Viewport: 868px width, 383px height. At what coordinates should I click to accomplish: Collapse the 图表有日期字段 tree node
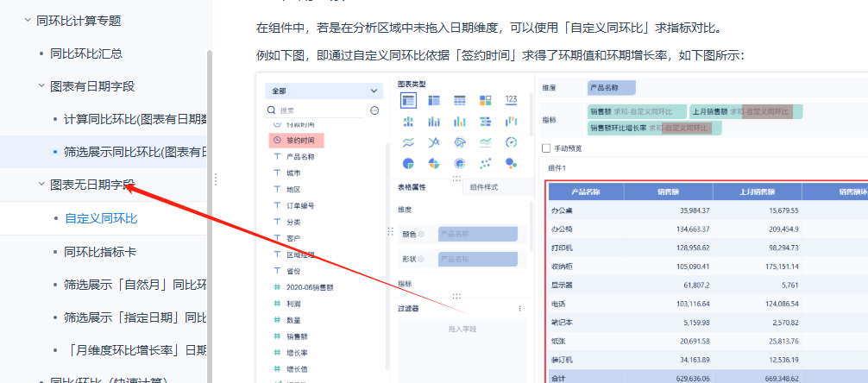(41, 85)
